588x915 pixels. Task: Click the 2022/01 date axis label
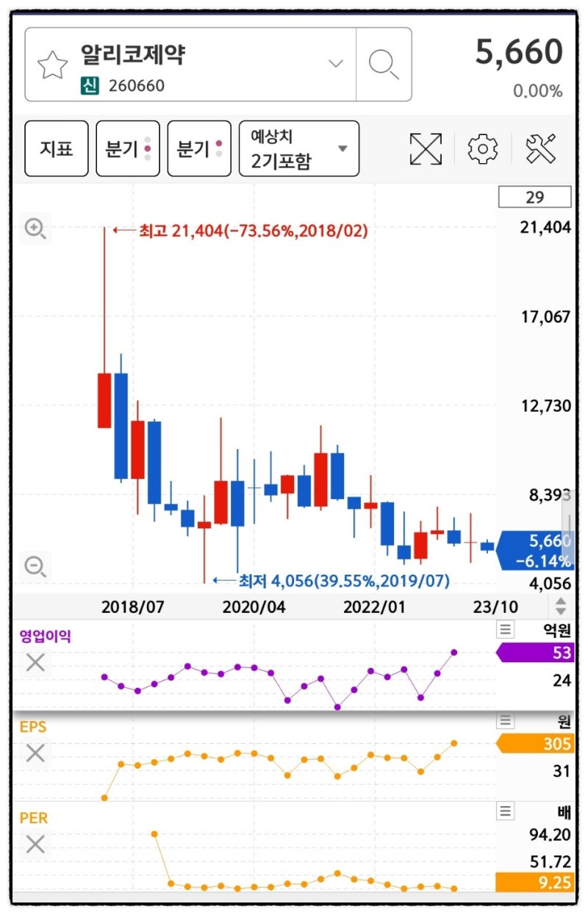[374, 607]
